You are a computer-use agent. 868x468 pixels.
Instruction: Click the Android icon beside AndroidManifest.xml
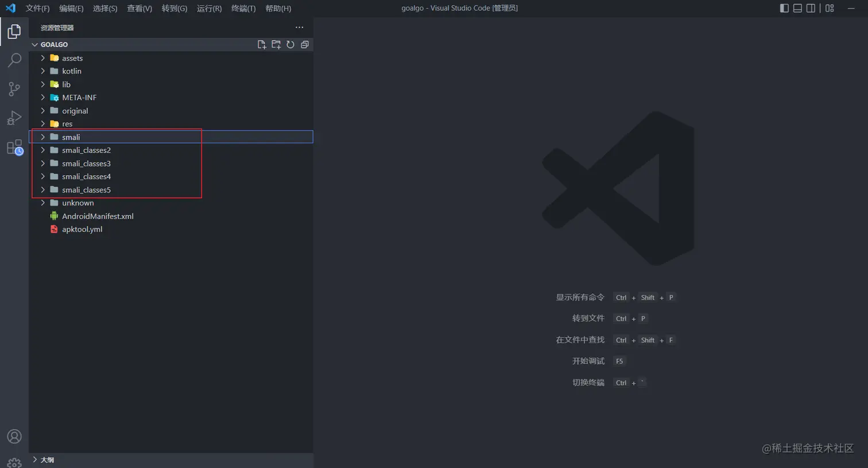(x=54, y=216)
